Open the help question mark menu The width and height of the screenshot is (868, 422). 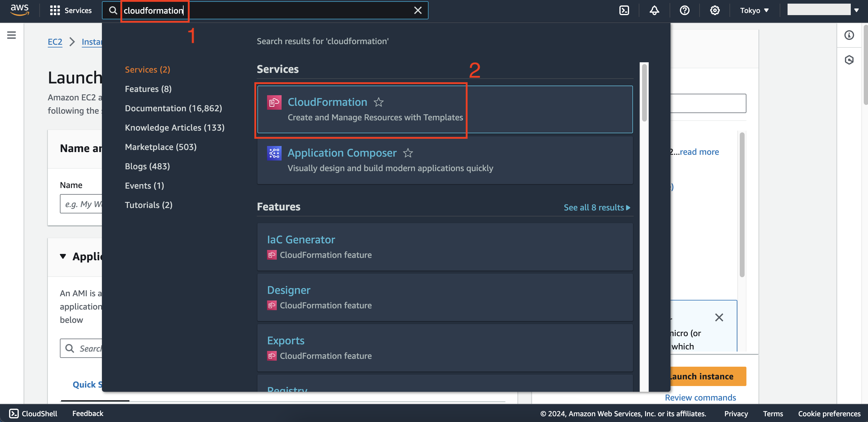(x=684, y=11)
